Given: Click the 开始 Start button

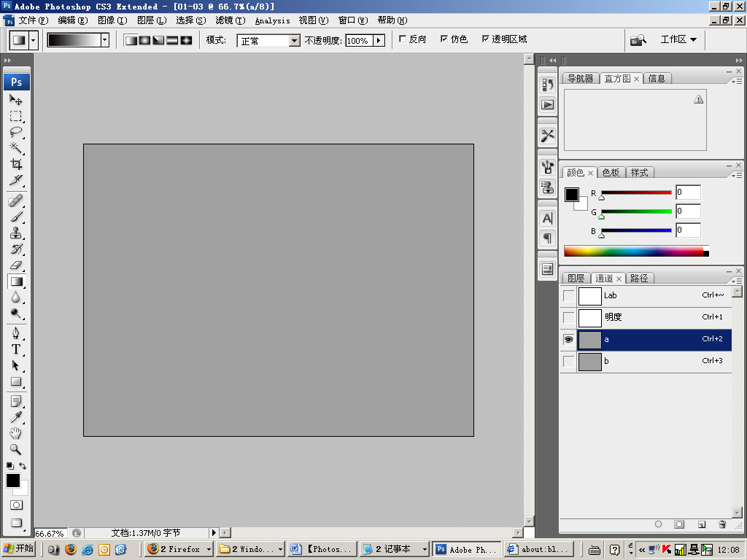Looking at the screenshot, I should (x=18, y=549).
